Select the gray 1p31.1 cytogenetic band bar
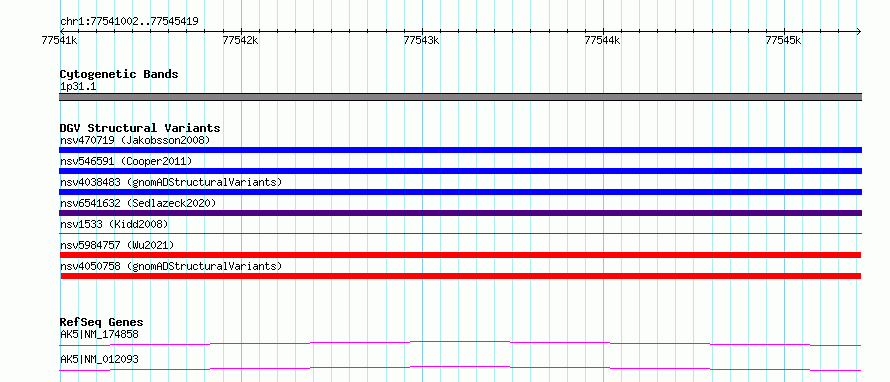This screenshot has height=382, width=890. [x=460, y=97]
